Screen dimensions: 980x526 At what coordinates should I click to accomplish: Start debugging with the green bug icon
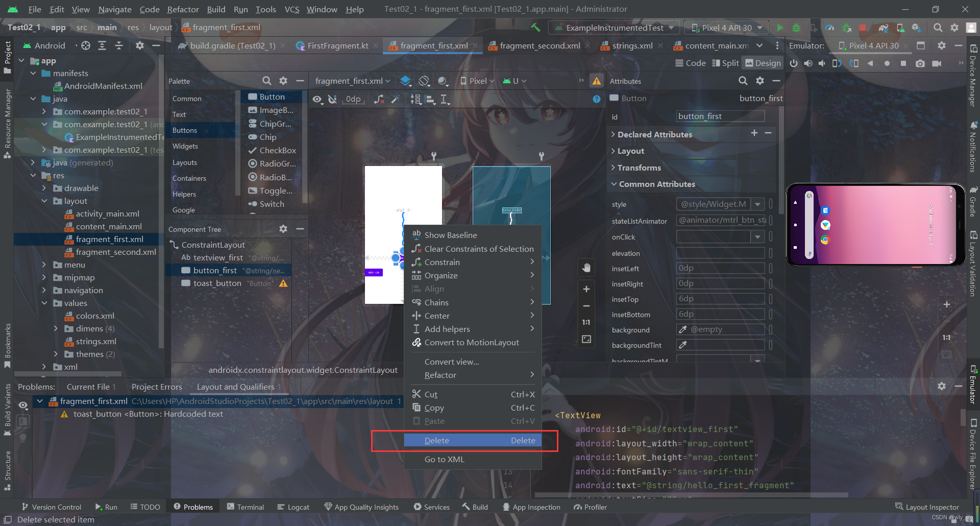click(796, 28)
